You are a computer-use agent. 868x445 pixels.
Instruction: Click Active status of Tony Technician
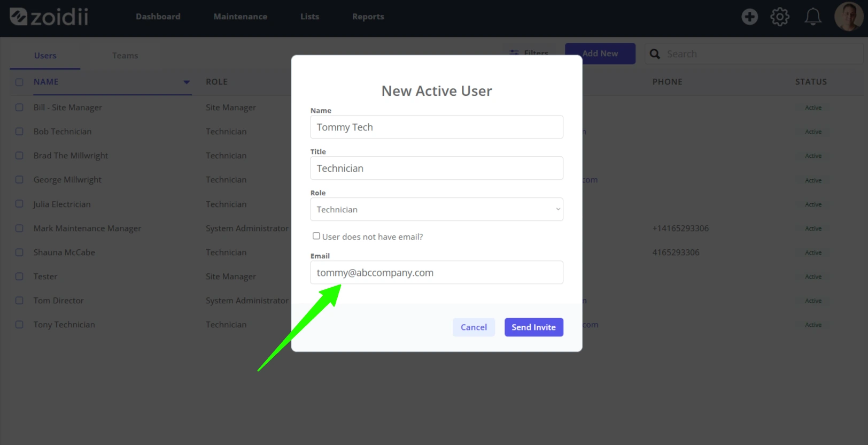click(x=813, y=325)
